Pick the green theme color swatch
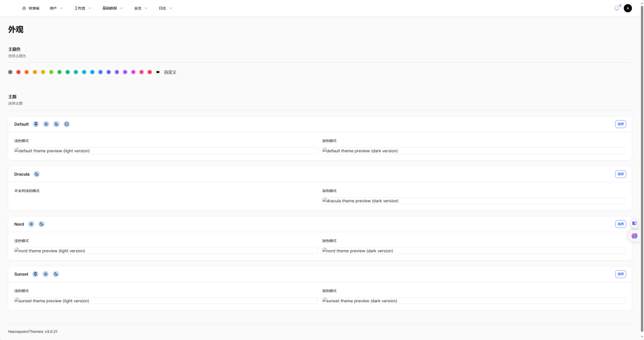The height and width of the screenshot is (340, 644). 60,72
